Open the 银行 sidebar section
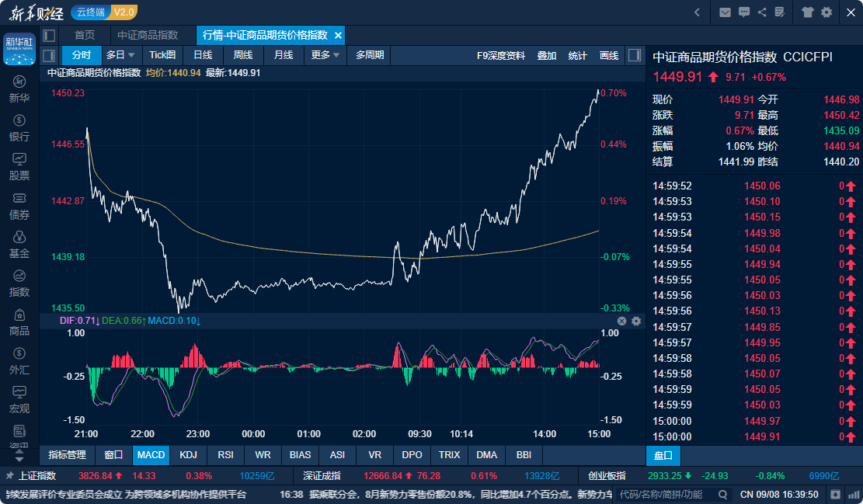The image size is (863, 504). [x=19, y=128]
